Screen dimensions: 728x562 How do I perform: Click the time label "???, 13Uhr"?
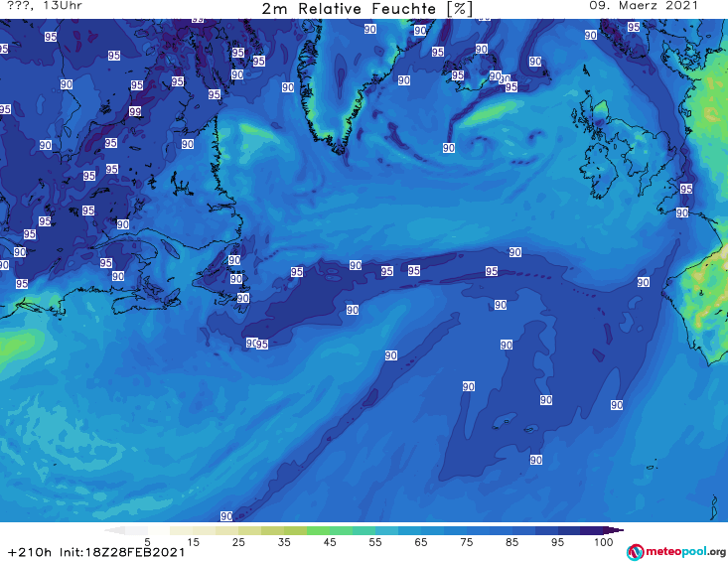point(45,6)
